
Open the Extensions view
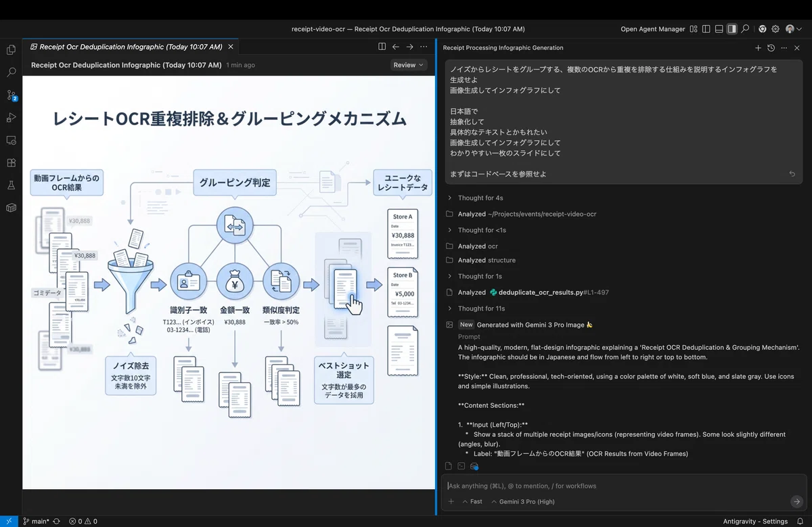pyautogui.click(x=11, y=162)
